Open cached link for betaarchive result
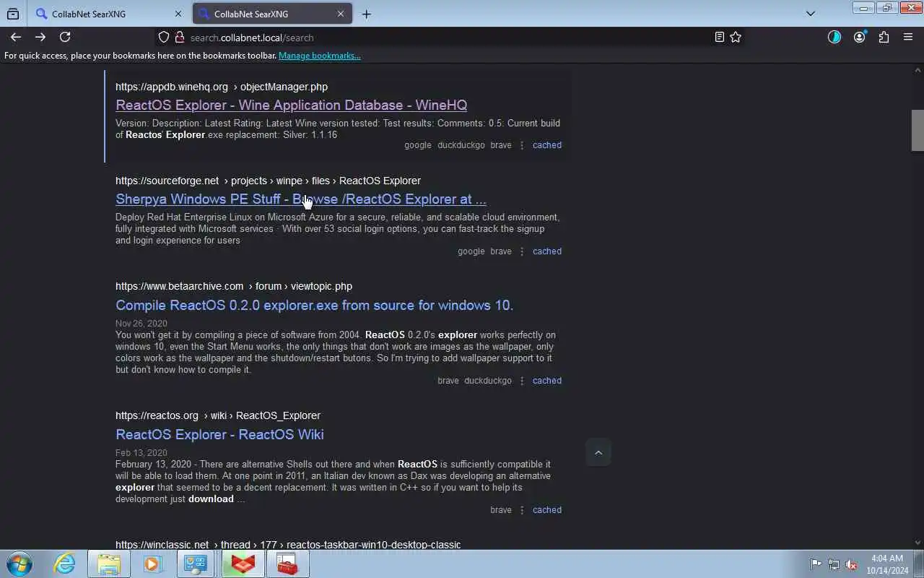This screenshot has height=578, width=924. (546, 381)
